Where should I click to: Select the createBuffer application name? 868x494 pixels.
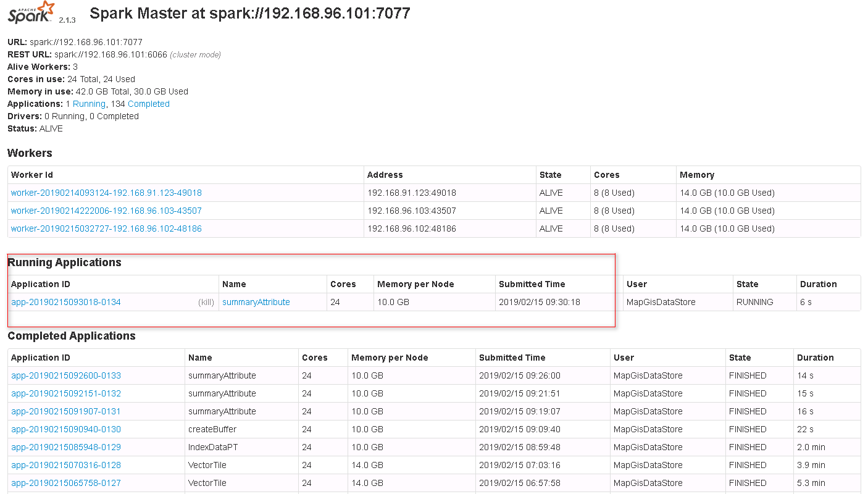coord(212,429)
